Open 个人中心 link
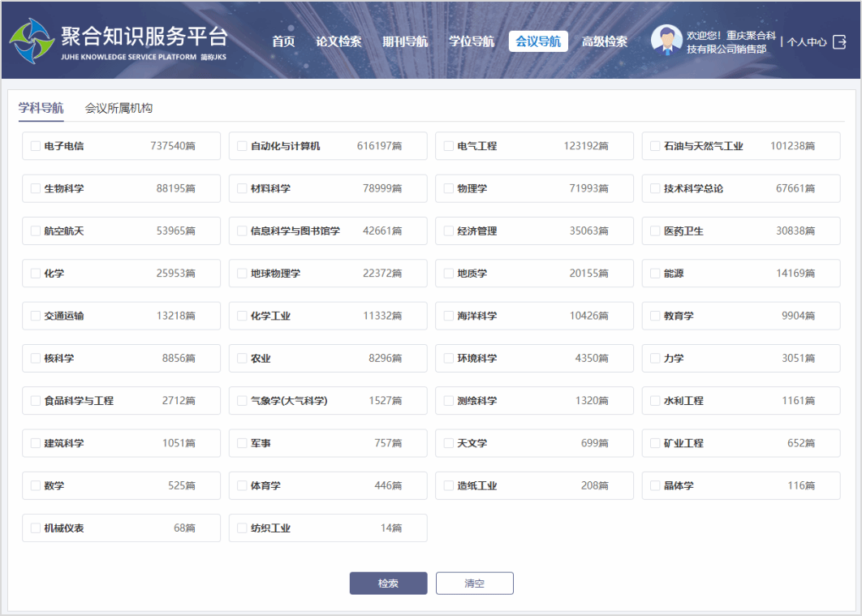The image size is (862, 616). [x=807, y=41]
